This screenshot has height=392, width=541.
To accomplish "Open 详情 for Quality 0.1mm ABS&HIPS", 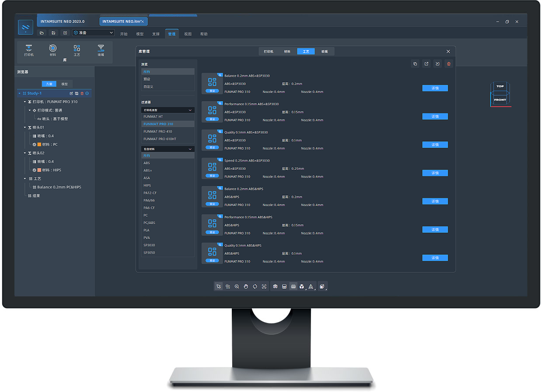I will pos(435,258).
